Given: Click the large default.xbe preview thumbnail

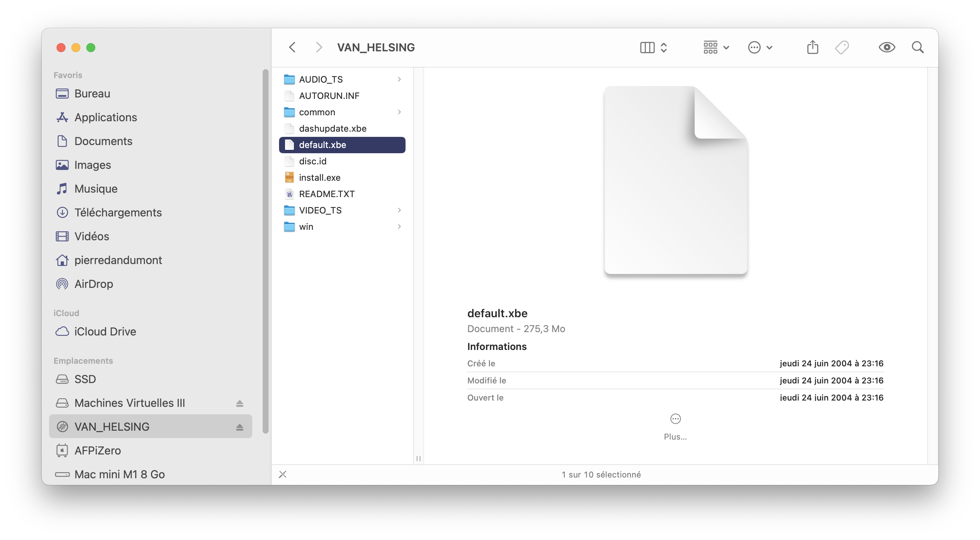Looking at the screenshot, I should coord(676,180).
